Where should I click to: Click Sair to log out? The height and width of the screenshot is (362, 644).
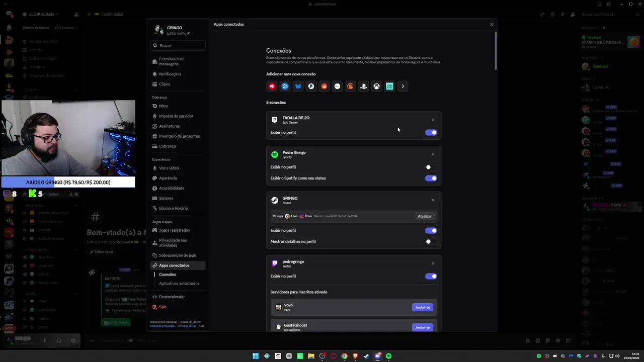[x=178, y=307]
